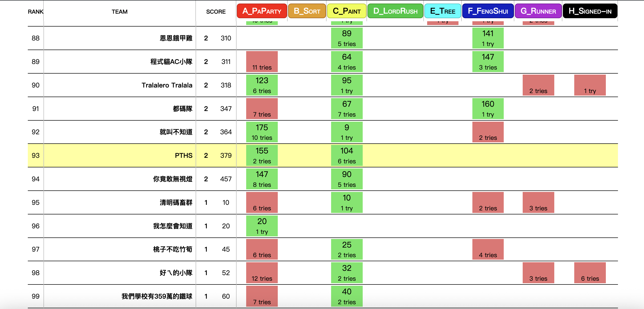Click green cell 160 for 都碼隊
The width and height of the screenshot is (644, 309).
click(488, 109)
